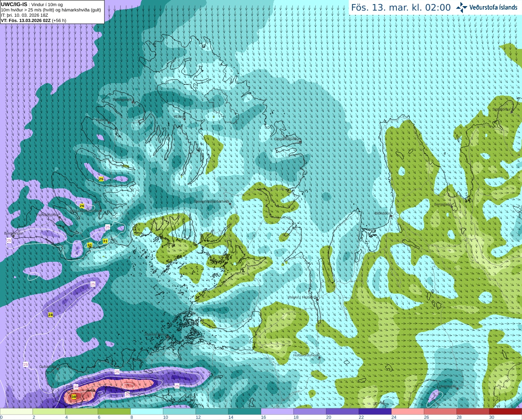Pick the pink 24–26 m/s legend swatch
This screenshot has width=522, height=420.
pos(408,411)
